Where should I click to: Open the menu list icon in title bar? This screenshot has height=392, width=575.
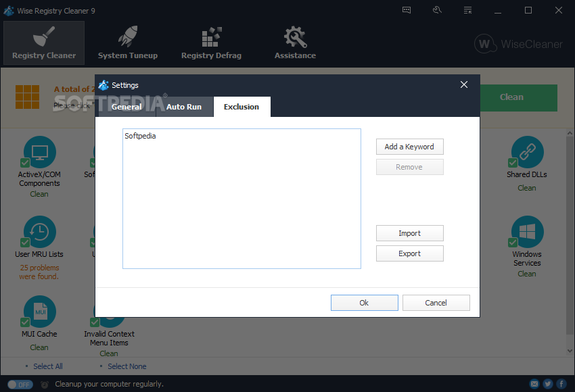pos(467,10)
